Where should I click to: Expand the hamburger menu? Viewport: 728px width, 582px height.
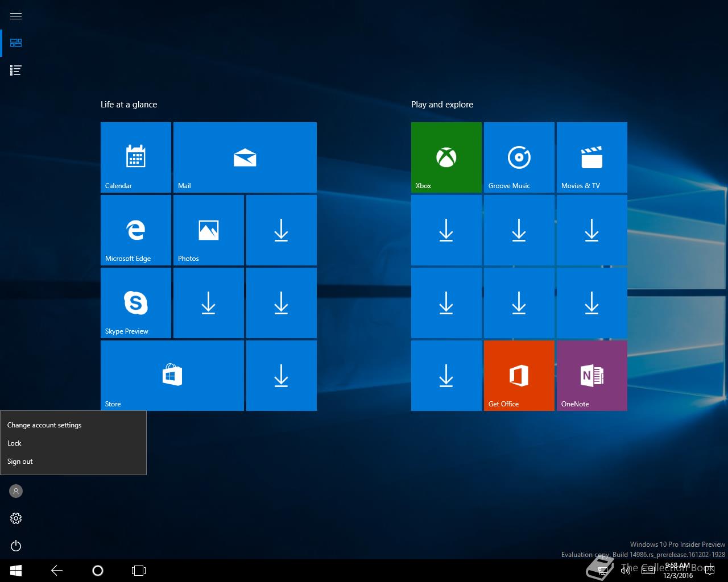pyautogui.click(x=16, y=16)
